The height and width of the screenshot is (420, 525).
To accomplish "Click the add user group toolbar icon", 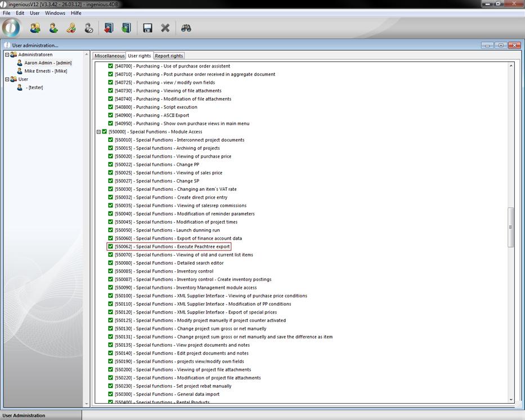I will point(35,28).
